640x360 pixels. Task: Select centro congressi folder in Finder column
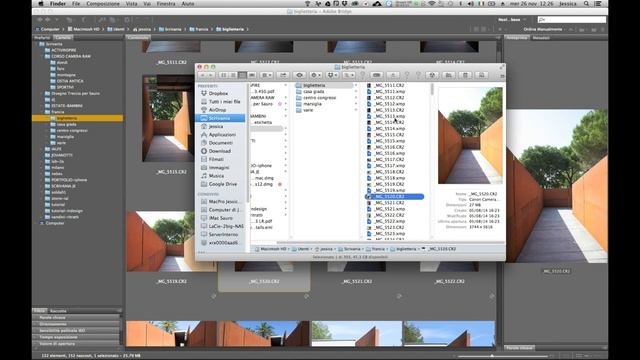[320, 98]
